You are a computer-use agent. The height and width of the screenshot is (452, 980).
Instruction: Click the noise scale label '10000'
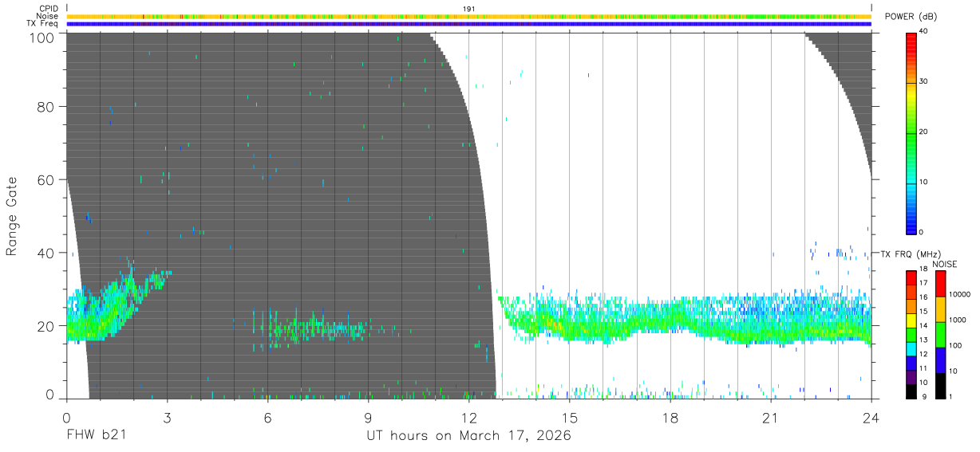click(x=959, y=295)
